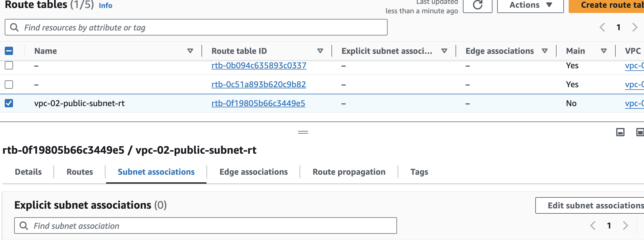Go to next page of route tables
The width and height of the screenshot is (644, 240).
(635, 27)
